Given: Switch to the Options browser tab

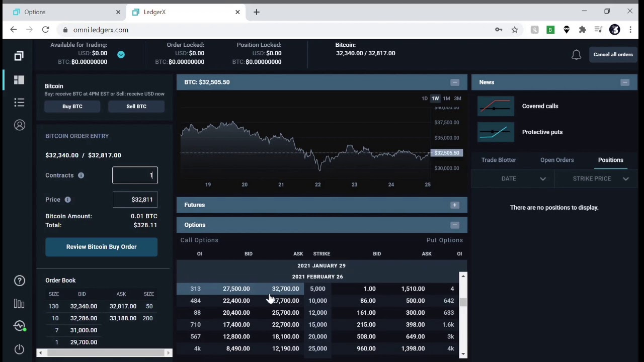Looking at the screenshot, I should click(67, 12).
